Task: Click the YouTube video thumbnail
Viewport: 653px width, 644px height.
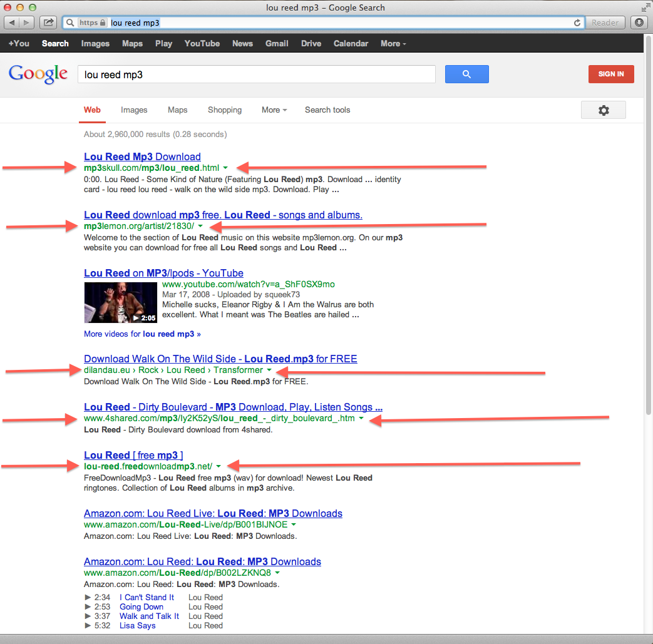Action: (x=120, y=302)
